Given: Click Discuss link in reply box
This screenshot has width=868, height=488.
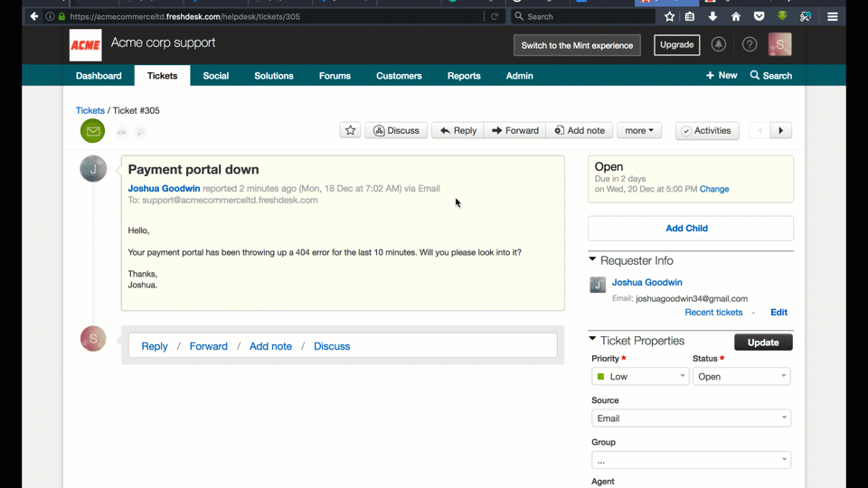Looking at the screenshot, I should click(x=332, y=346).
